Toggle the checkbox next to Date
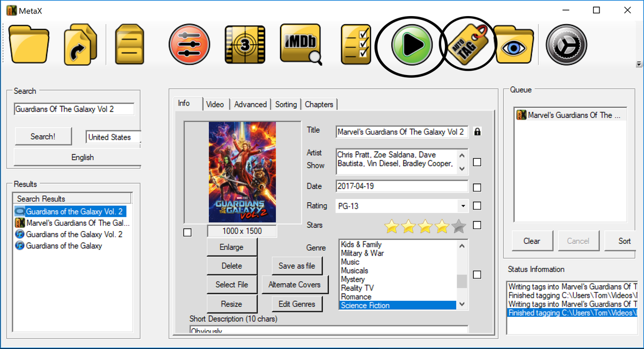This screenshot has width=644, height=349. pos(477,187)
